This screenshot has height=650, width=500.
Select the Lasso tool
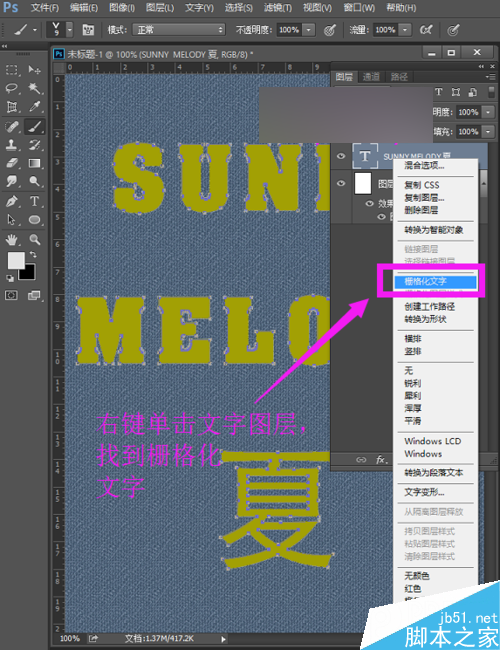[x=12, y=88]
